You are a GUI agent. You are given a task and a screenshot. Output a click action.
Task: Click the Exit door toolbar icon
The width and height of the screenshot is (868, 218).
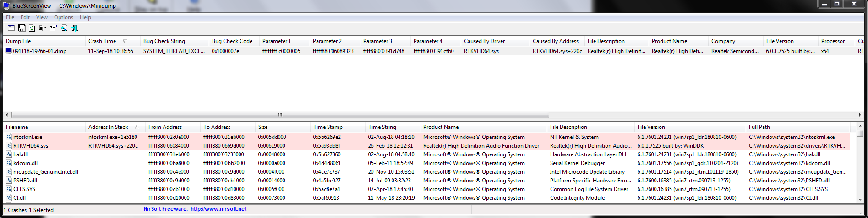pos(74,28)
